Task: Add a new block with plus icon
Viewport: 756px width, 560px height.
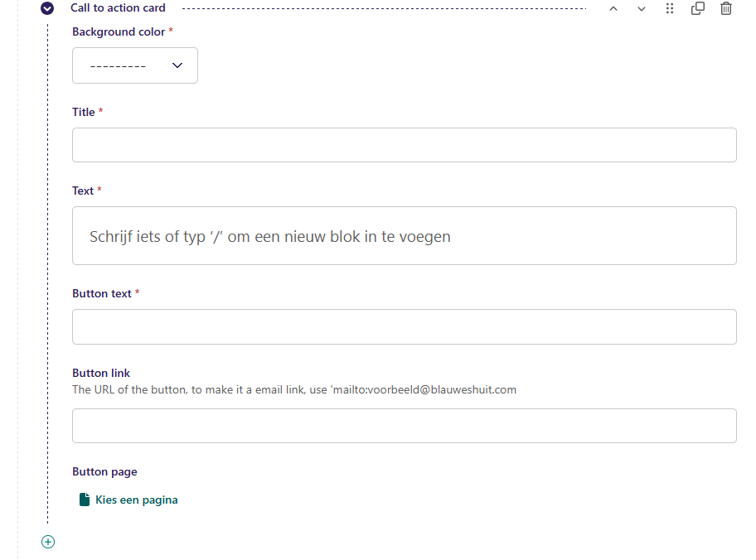Action: [x=48, y=542]
